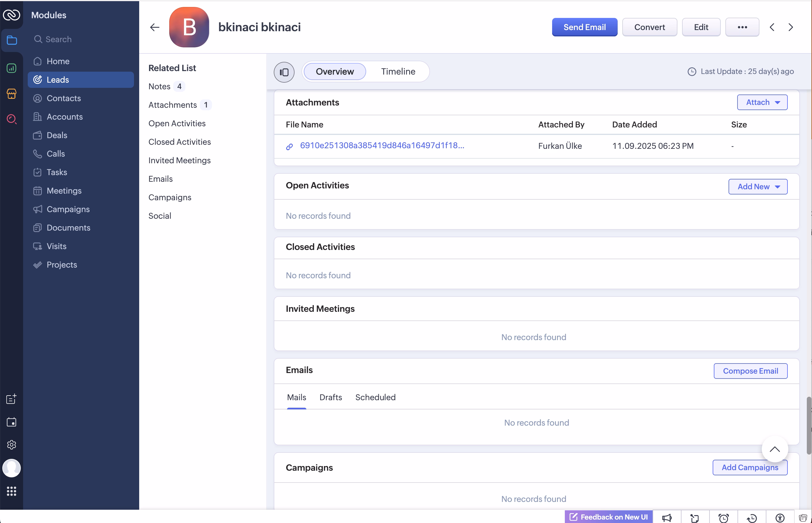Open the Tasks module
The image size is (812, 523).
click(81, 172)
